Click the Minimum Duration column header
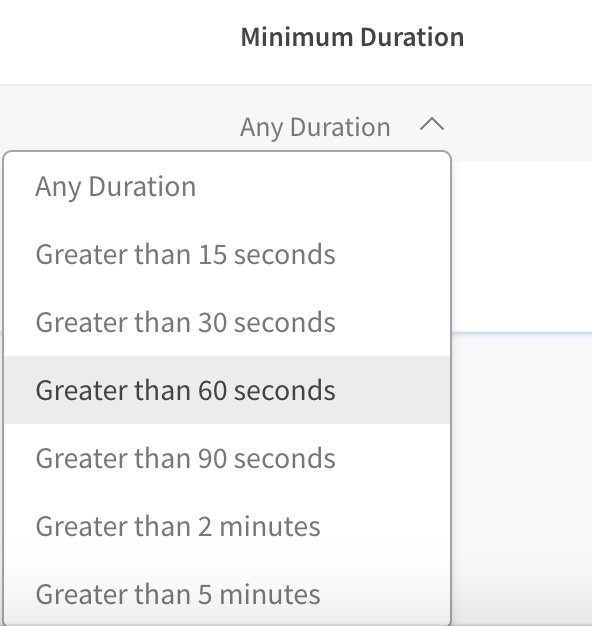 pyautogui.click(x=352, y=37)
